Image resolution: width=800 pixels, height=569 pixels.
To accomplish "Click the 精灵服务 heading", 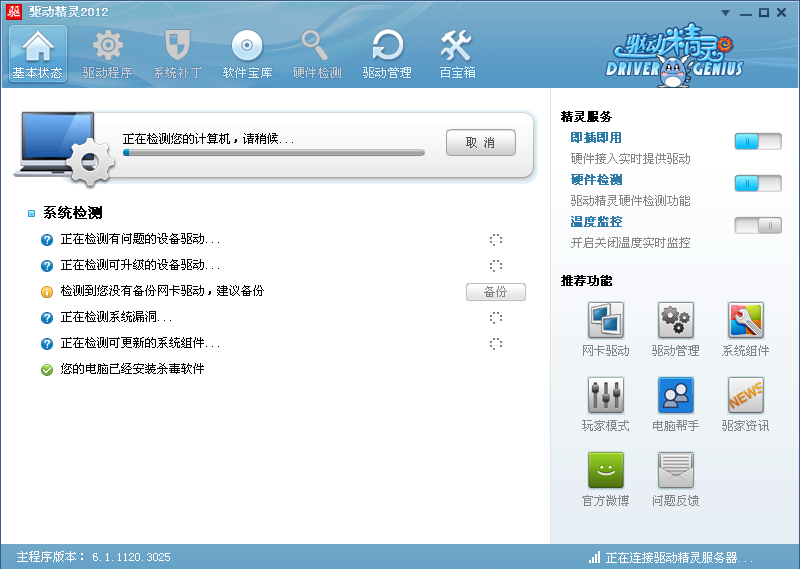I will [x=586, y=117].
